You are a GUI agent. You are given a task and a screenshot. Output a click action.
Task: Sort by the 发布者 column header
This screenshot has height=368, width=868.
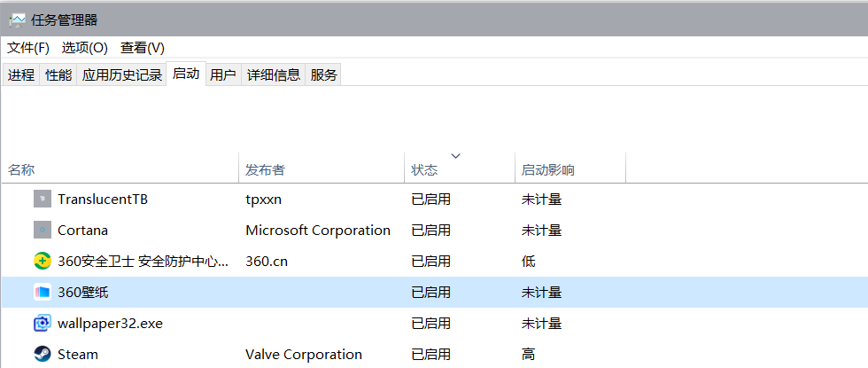click(x=322, y=168)
